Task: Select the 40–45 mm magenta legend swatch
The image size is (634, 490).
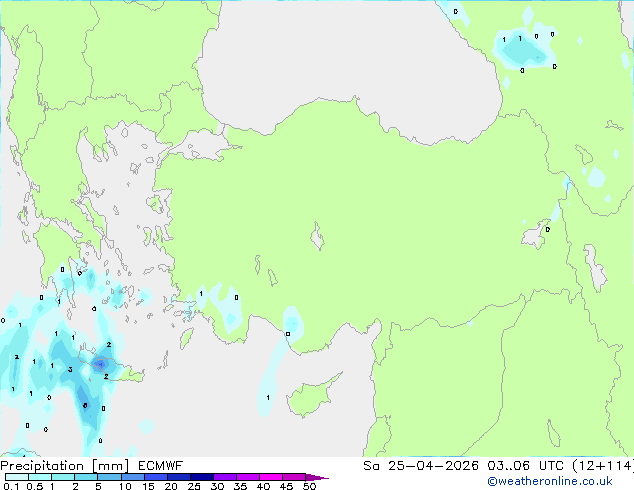Action: (x=271, y=477)
